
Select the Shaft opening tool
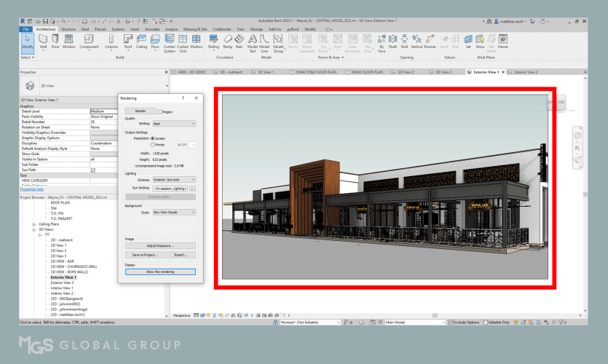pyautogui.click(x=393, y=40)
